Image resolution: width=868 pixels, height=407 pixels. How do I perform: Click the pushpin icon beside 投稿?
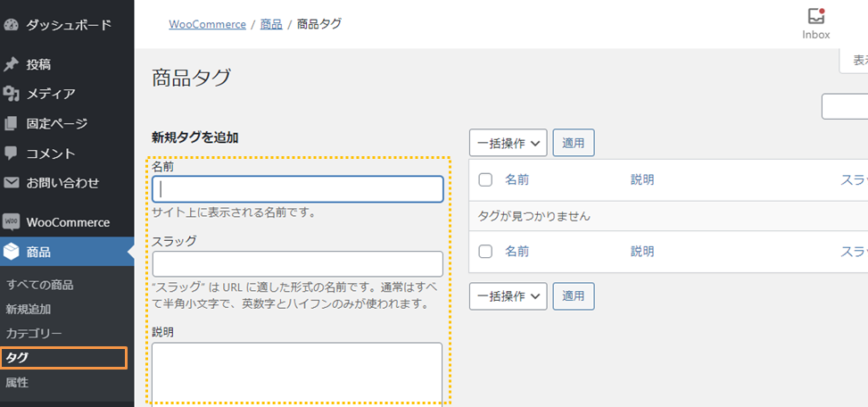coord(11,65)
